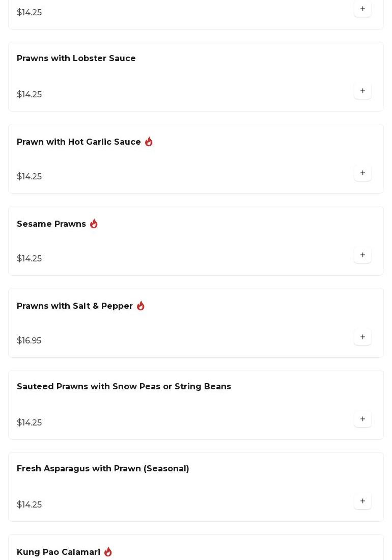Click Sauteed Prawns with Snow Peas title
This screenshot has height=560, width=392.
click(x=124, y=387)
